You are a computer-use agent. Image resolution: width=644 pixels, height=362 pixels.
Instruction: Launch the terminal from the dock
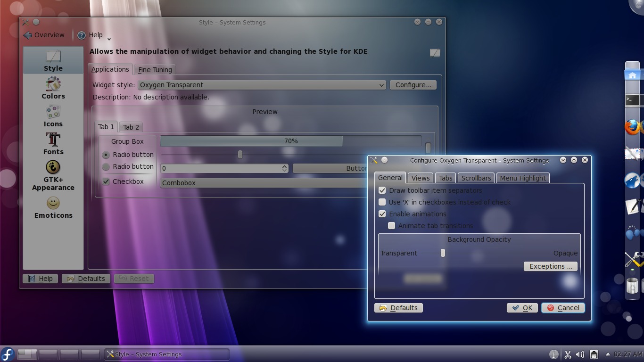pyautogui.click(x=632, y=100)
